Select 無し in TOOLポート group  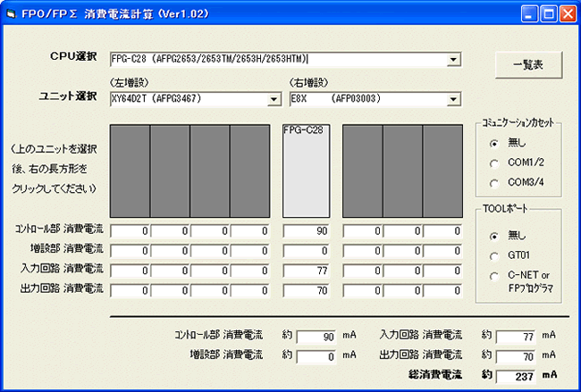[493, 236]
